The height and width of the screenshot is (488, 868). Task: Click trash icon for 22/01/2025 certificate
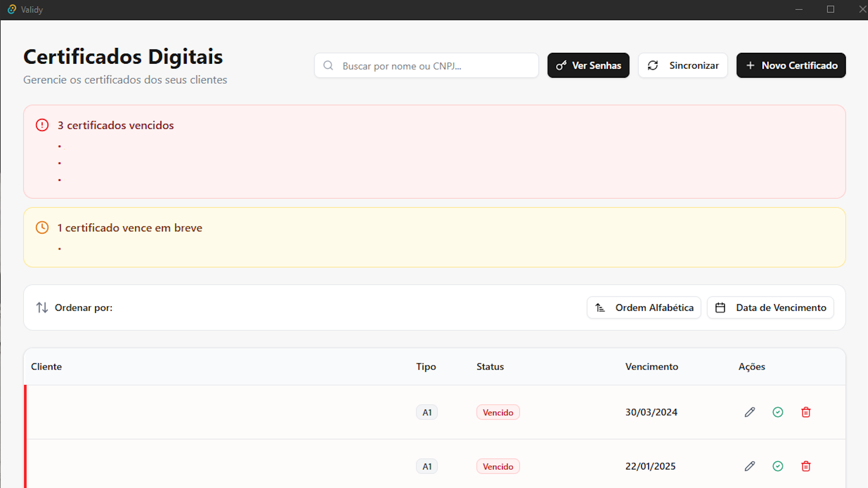(x=806, y=466)
